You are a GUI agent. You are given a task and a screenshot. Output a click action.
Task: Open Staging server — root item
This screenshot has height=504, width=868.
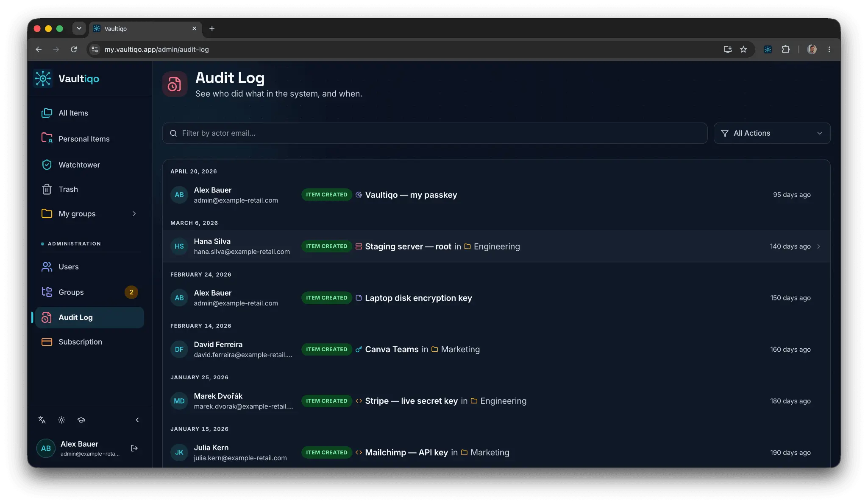tap(408, 246)
